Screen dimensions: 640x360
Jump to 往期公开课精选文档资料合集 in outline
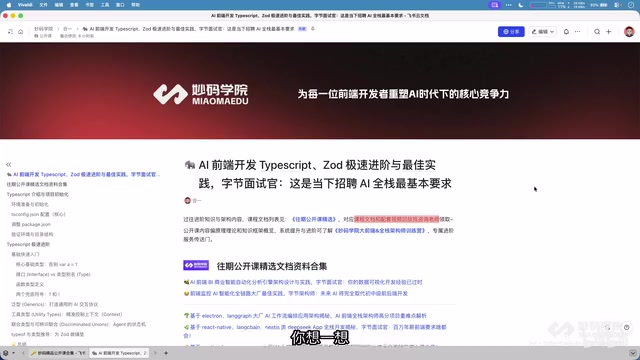(x=37, y=184)
